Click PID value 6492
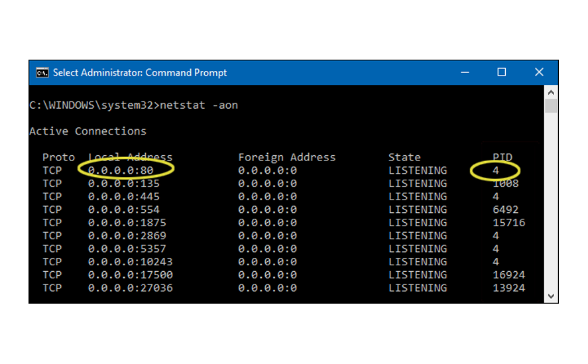This screenshot has width=588, height=364. [x=506, y=210]
